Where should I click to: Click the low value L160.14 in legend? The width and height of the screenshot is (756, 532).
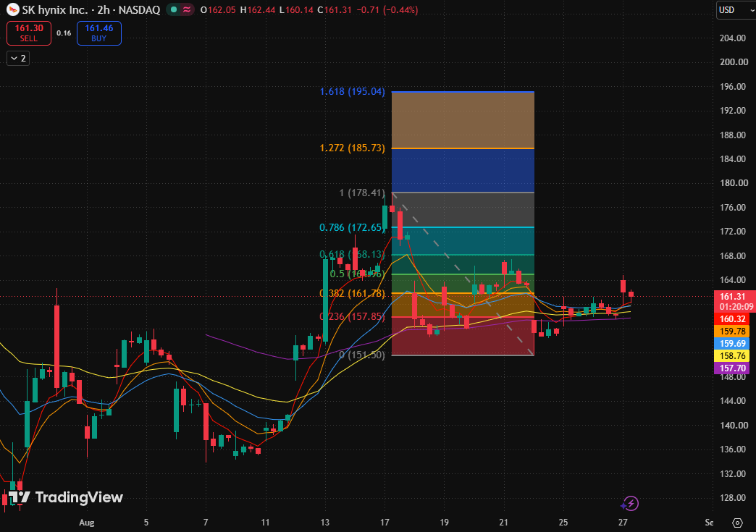click(x=296, y=9)
